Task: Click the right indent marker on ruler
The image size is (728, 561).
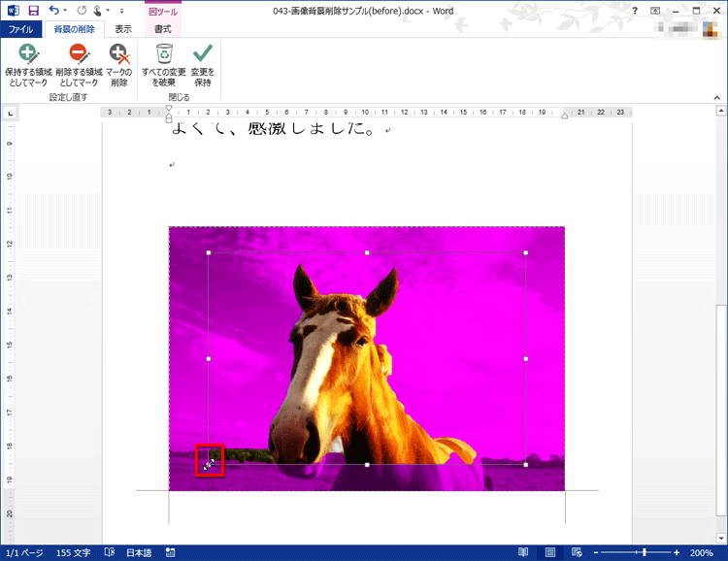Action: tap(565, 115)
